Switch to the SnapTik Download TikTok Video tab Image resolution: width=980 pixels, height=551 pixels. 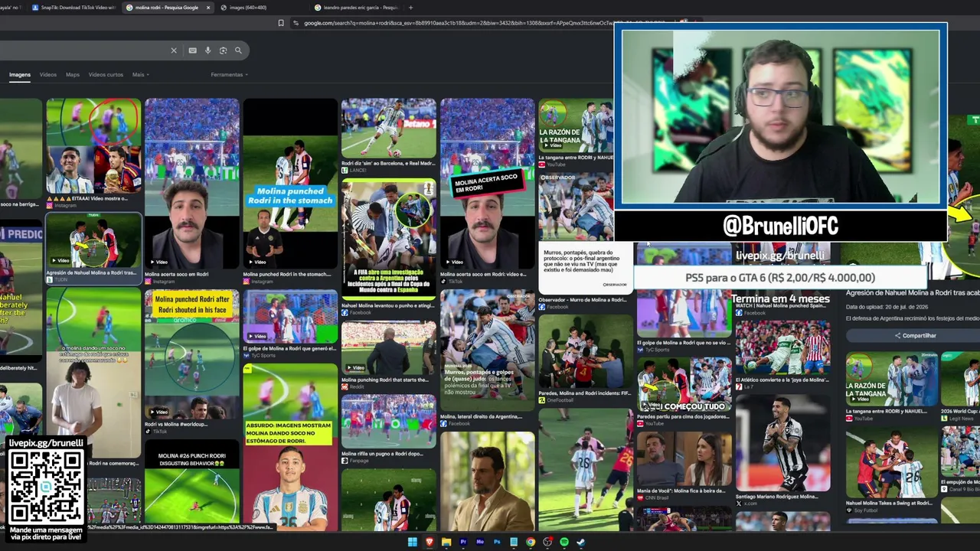click(73, 8)
